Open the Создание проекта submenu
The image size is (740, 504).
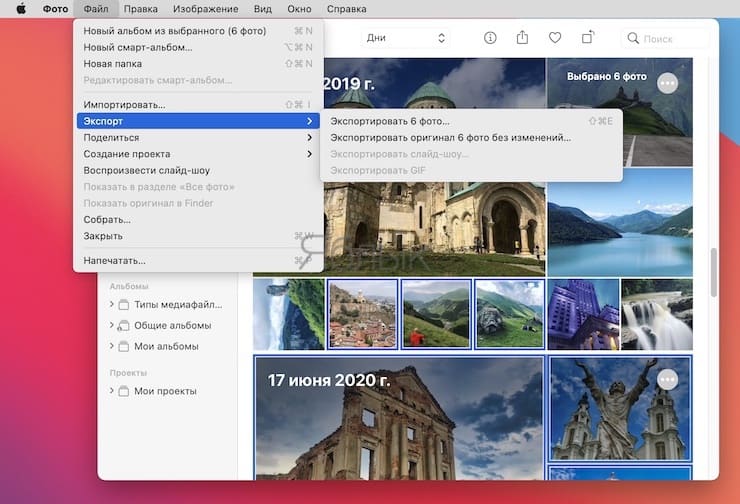[198, 154]
